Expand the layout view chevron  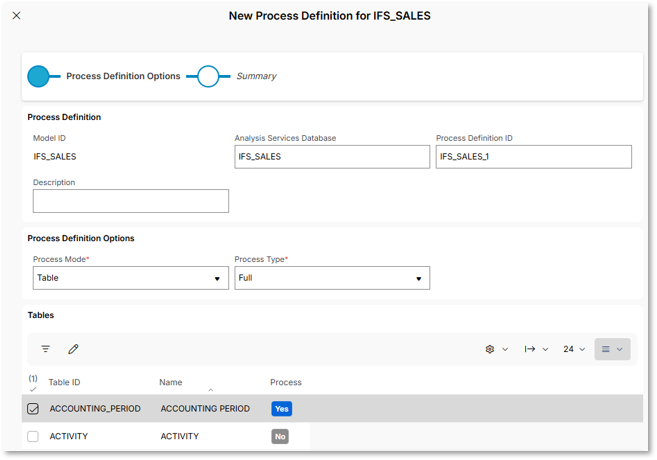click(620, 349)
